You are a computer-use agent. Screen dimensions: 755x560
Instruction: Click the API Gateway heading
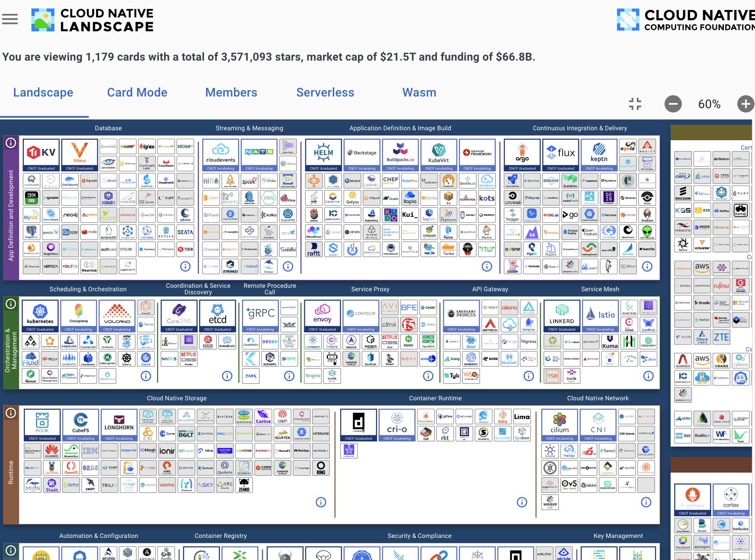(x=490, y=289)
